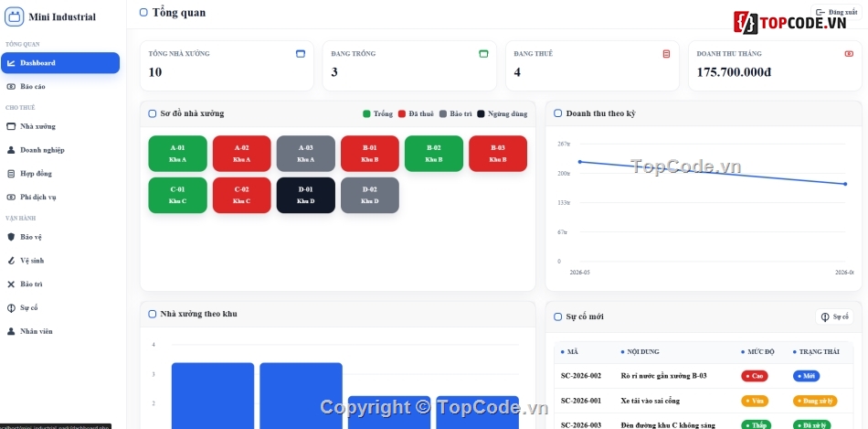Click the Dashboard chart icon
Viewport: 868px width, 429px height.
11,62
